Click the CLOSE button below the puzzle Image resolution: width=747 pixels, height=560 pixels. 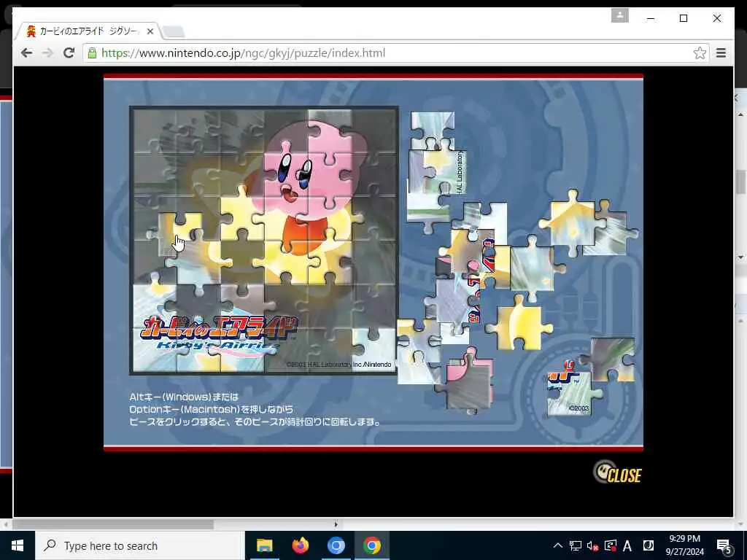pyautogui.click(x=618, y=472)
